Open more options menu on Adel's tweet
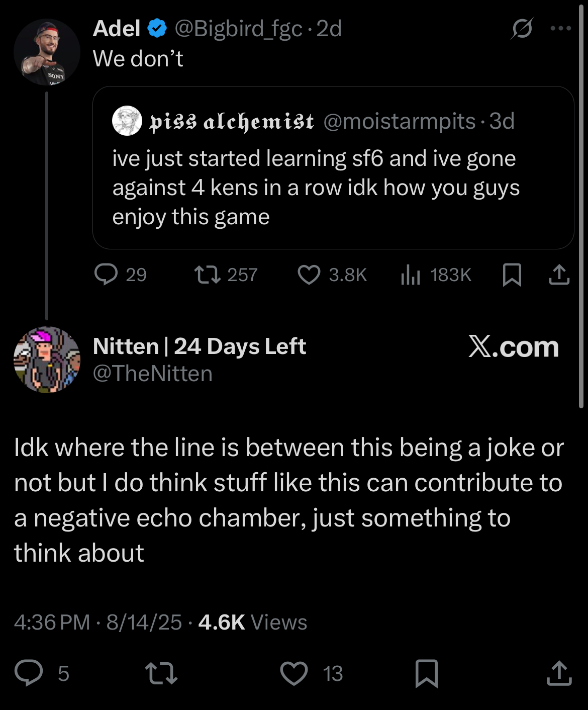Viewport: 588px width, 710px height. pos(560,28)
